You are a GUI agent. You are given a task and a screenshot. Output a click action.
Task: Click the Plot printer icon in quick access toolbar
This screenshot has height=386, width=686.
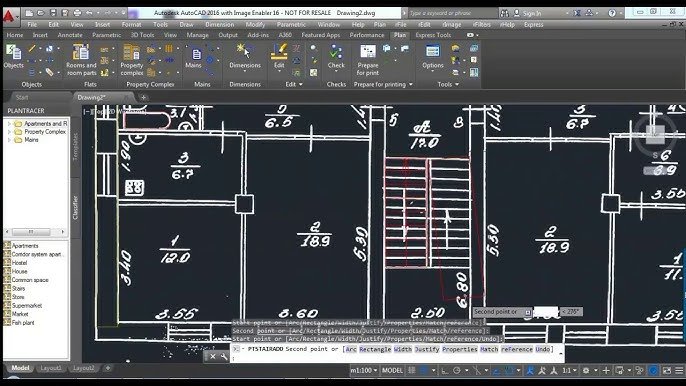click(x=77, y=13)
